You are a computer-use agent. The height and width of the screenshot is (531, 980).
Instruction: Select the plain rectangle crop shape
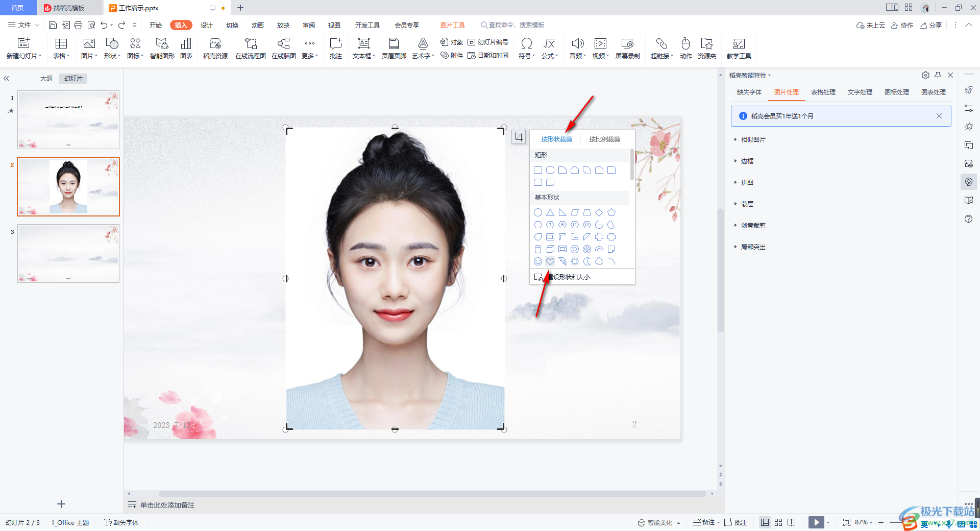[x=537, y=170]
